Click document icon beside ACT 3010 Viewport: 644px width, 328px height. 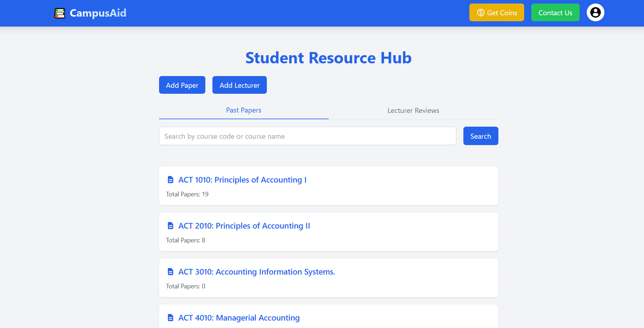170,272
